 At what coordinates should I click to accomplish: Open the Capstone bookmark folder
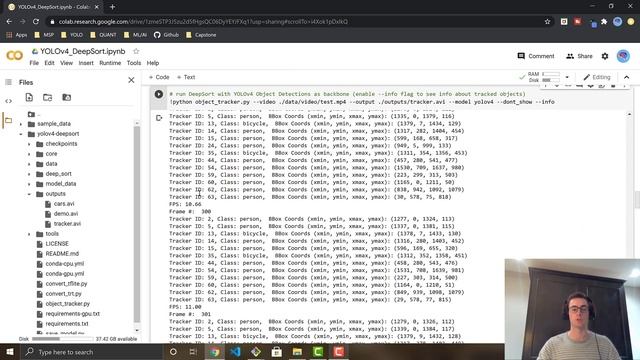point(201,35)
